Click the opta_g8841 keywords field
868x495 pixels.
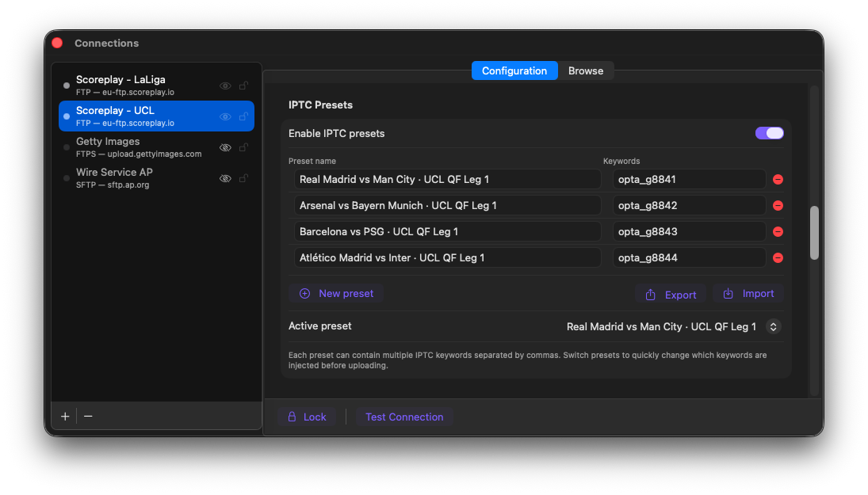click(x=689, y=179)
